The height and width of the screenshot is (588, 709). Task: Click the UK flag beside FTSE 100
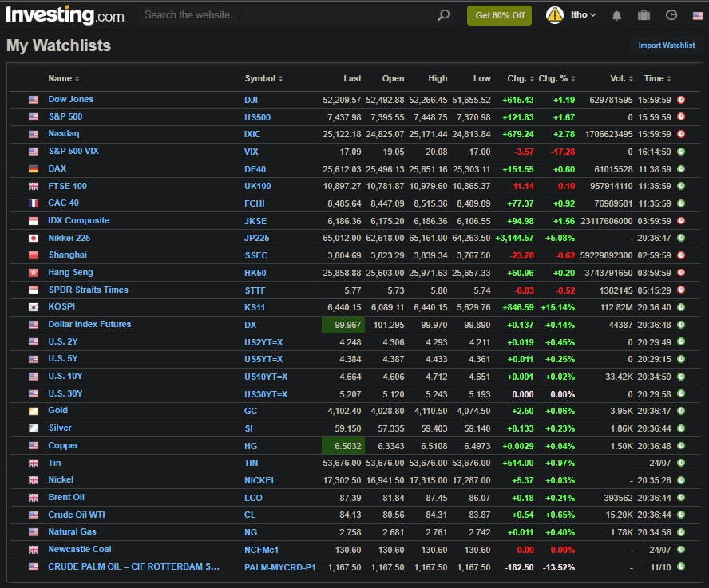point(34,186)
